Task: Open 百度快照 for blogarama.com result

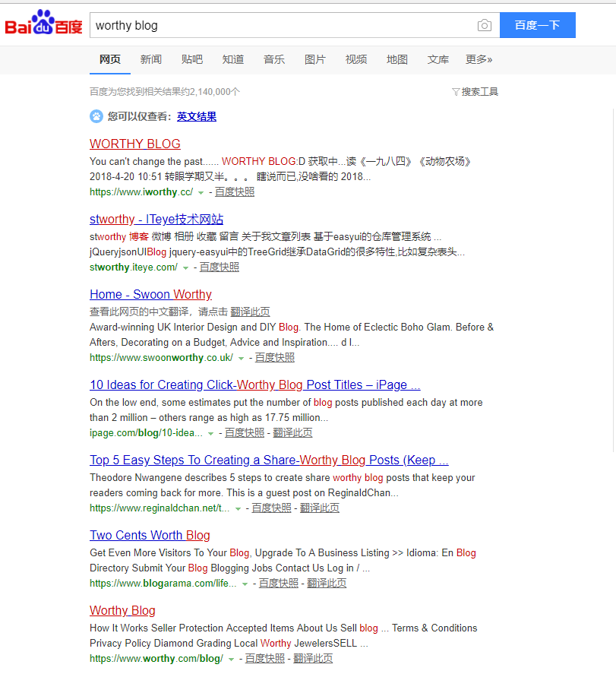Action: pos(278,584)
